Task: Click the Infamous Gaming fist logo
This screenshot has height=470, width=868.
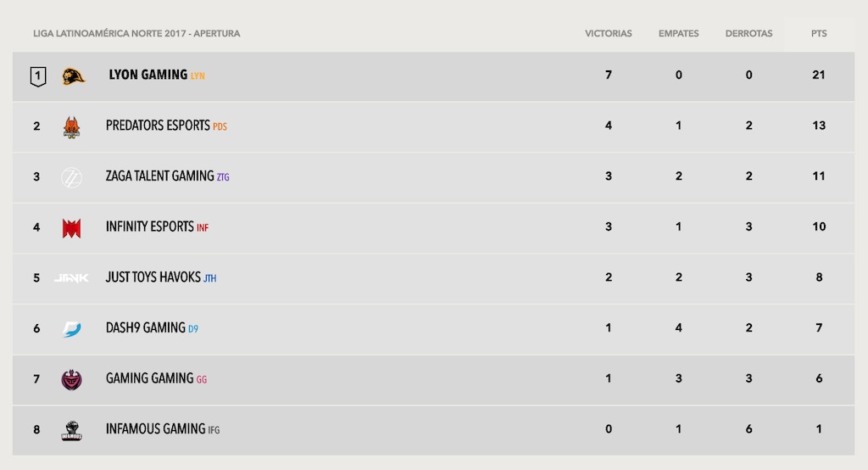Action: [x=71, y=430]
